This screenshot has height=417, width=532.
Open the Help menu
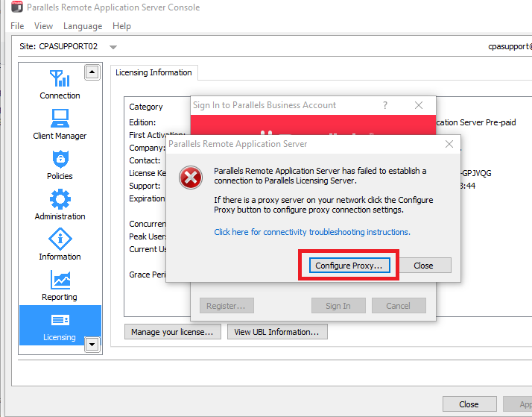pos(121,26)
